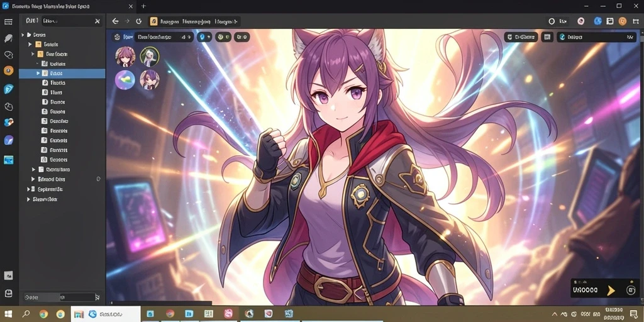The image size is (644, 322).
Task: Go forward with the right arrow
Action: [127, 21]
